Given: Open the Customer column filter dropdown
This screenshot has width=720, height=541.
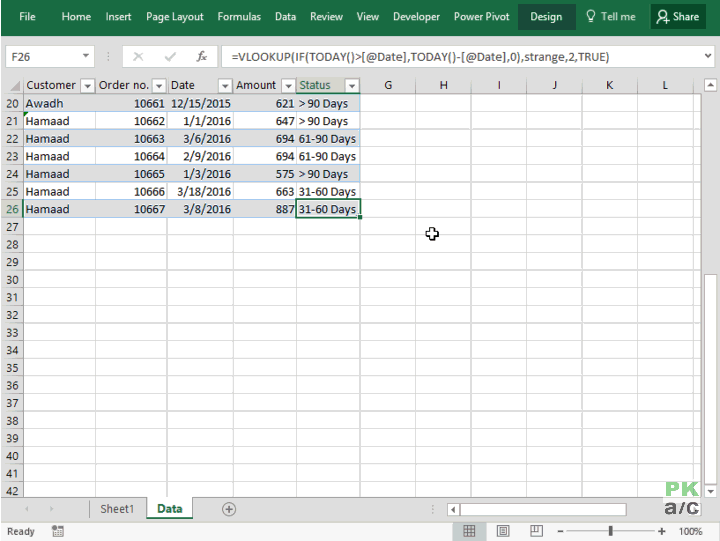Looking at the screenshot, I should tap(87, 85).
